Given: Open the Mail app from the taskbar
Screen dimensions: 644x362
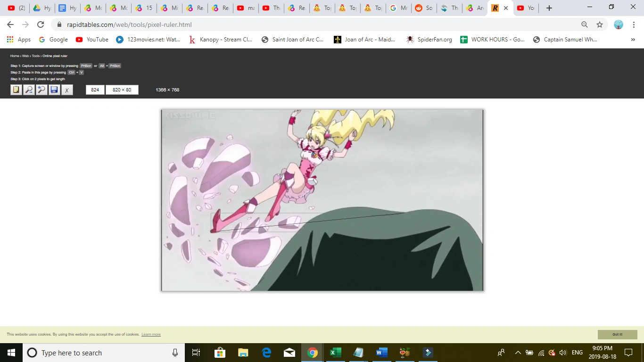Looking at the screenshot, I should point(289,353).
